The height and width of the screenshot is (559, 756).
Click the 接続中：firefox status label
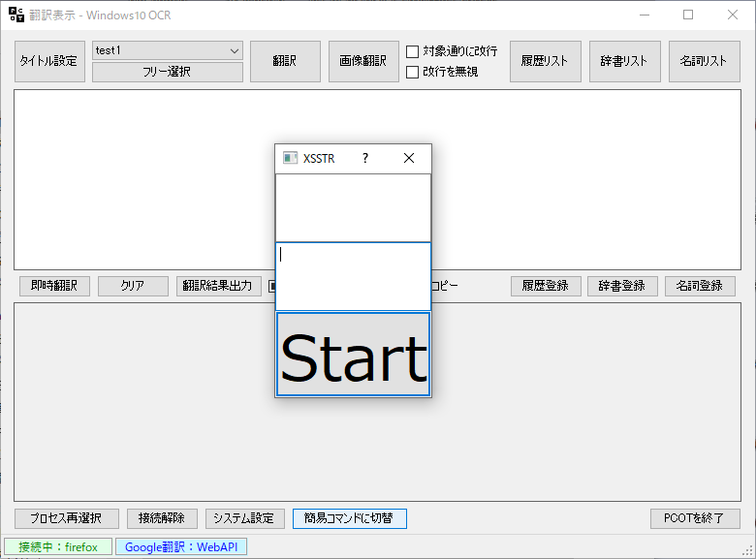[58, 547]
